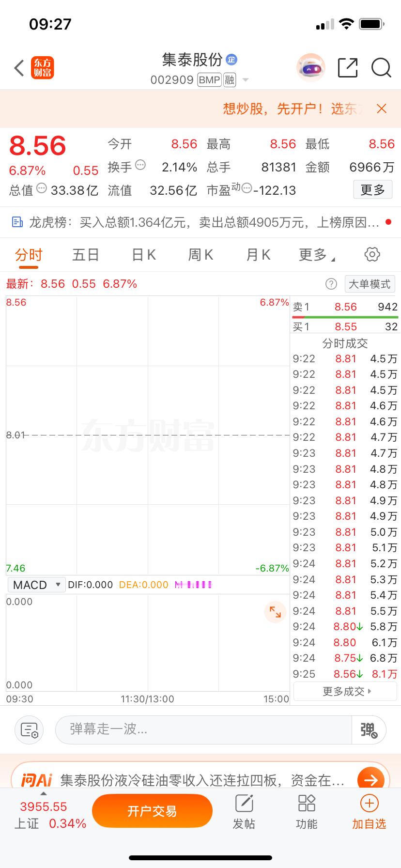The image size is (401, 868).
Task: Switch to the 月K tab
Action: (x=258, y=255)
